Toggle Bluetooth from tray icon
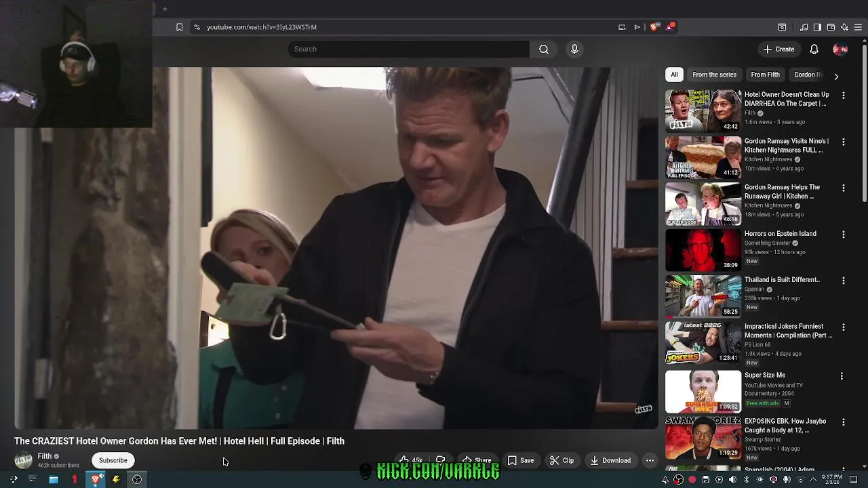Image resolution: width=868 pixels, height=488 pixels. (x=746, y=480)
